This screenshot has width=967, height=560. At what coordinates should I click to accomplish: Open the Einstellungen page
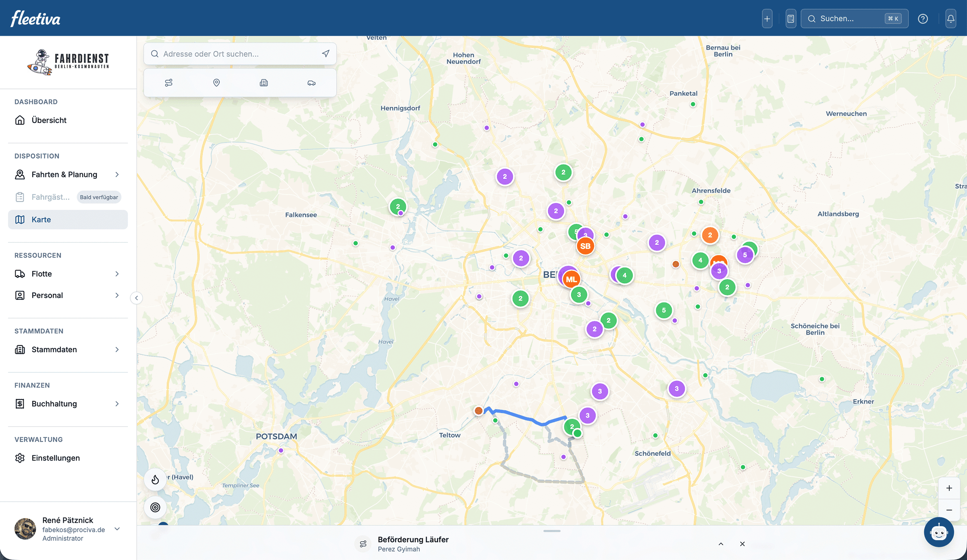[56, 458]
